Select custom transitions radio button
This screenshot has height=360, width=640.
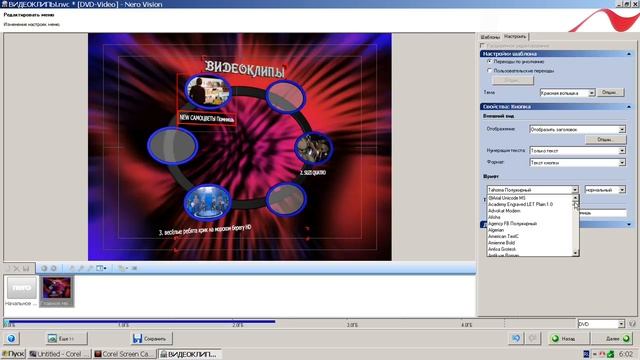tap(489, 70)
